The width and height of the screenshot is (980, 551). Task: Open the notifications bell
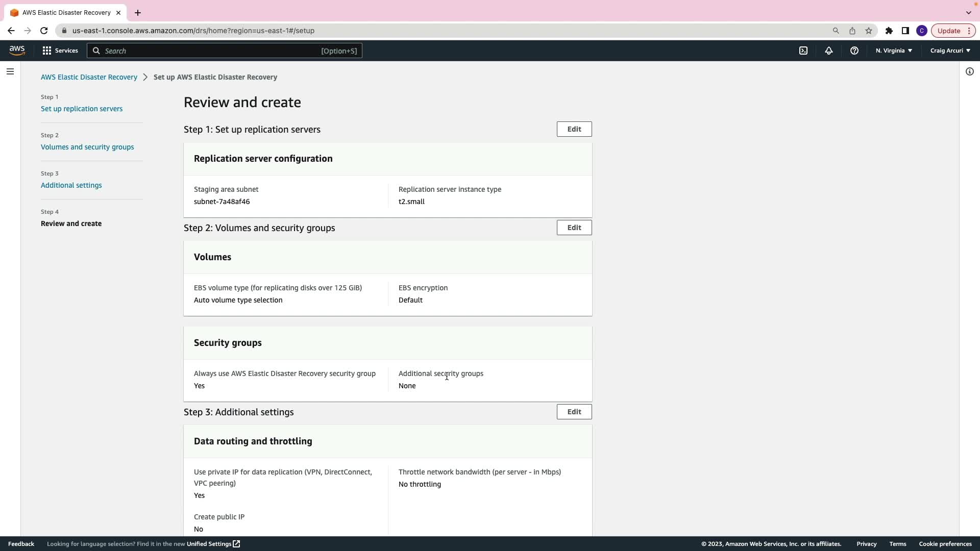(x=829, y=51)
